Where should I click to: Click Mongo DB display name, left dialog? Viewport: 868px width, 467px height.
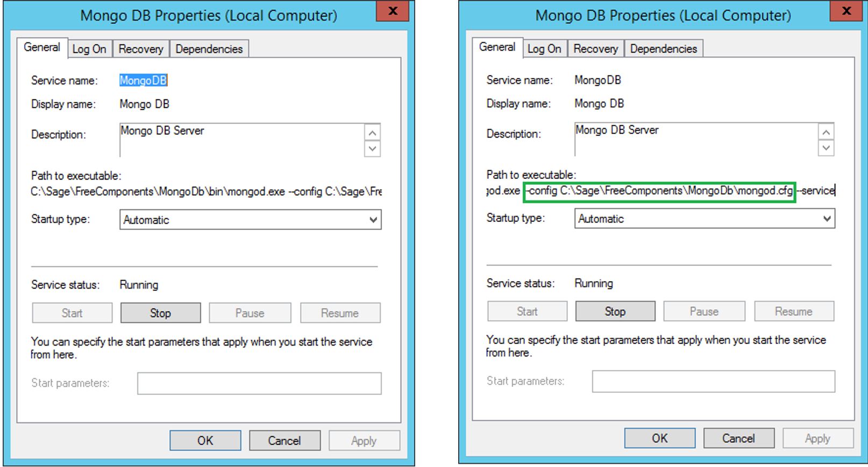[144, 104]
